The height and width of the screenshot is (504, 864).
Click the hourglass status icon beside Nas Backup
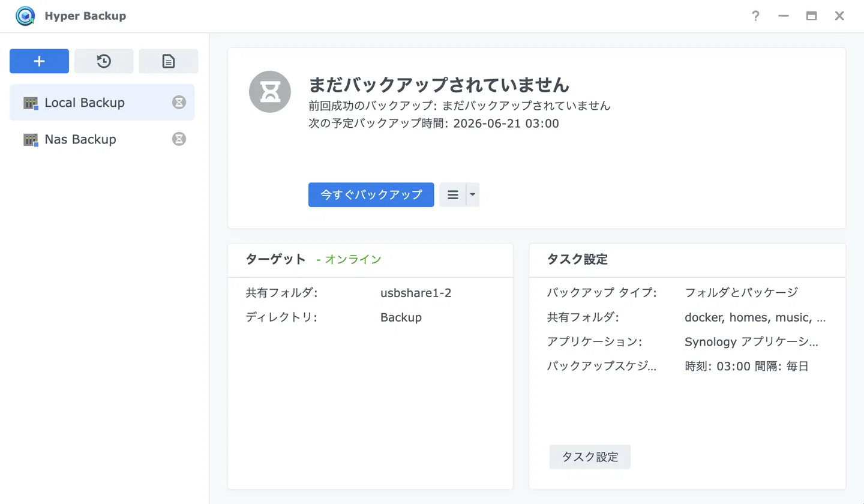[x=179, y=139]
